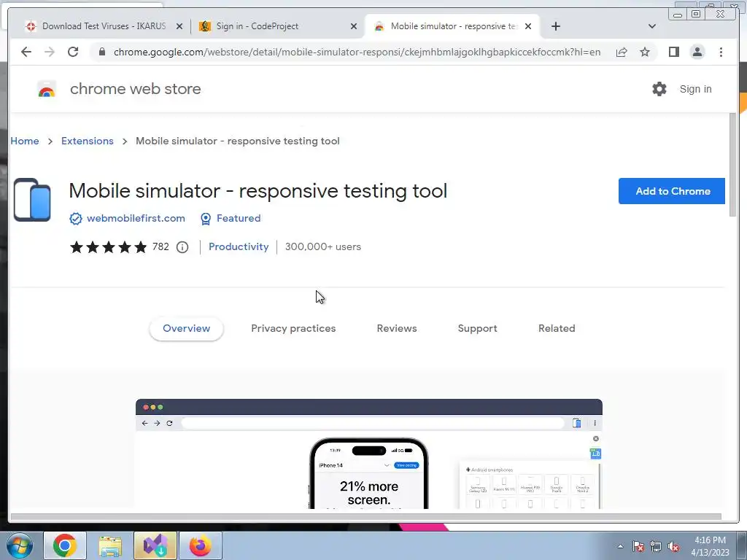The width and height of the screenshot is (747, 560).
Task: Open the webmobilefirst.com publisher link
Action: tap(136, 219)
